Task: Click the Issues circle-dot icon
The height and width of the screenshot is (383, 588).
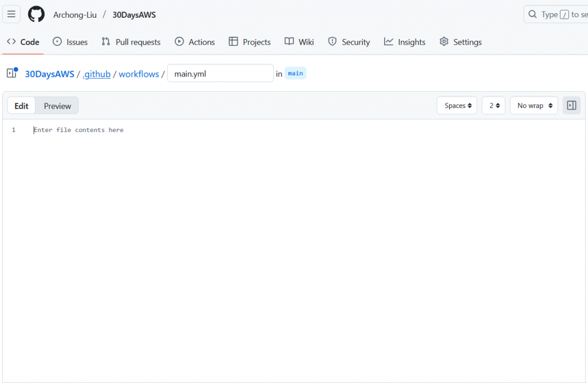Action: (57, 41)
